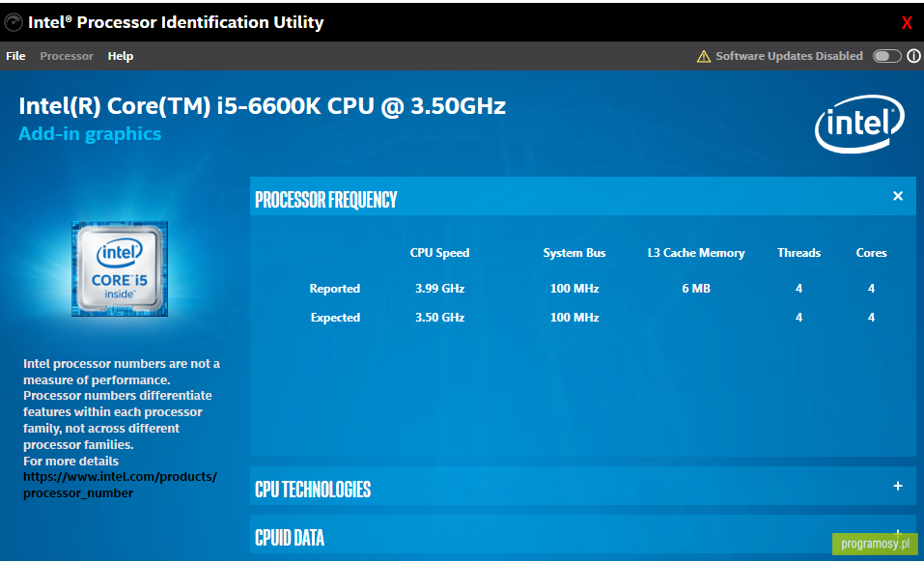Close the utility with the red X
Viewport: 924px width, 561px height.
point(907,23)
